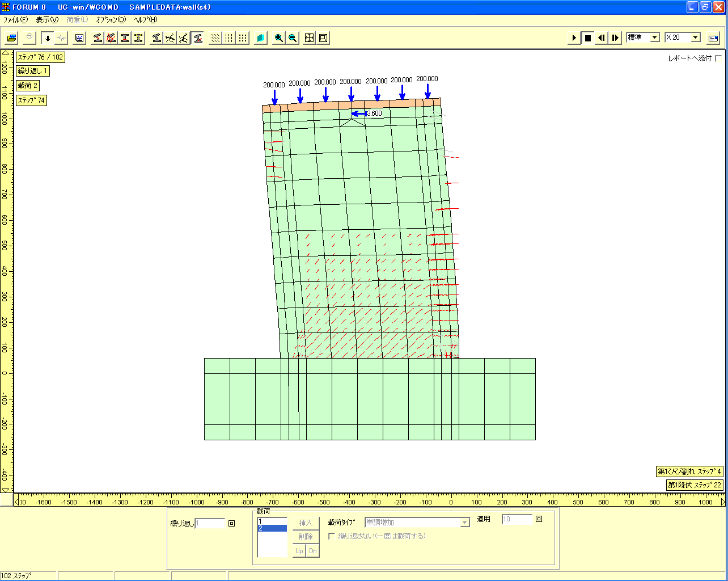Image resolution: width=728 pixels, height=581 pixels.
Task: Toggle the down-arrow load display button
Action: coord(48,38)
